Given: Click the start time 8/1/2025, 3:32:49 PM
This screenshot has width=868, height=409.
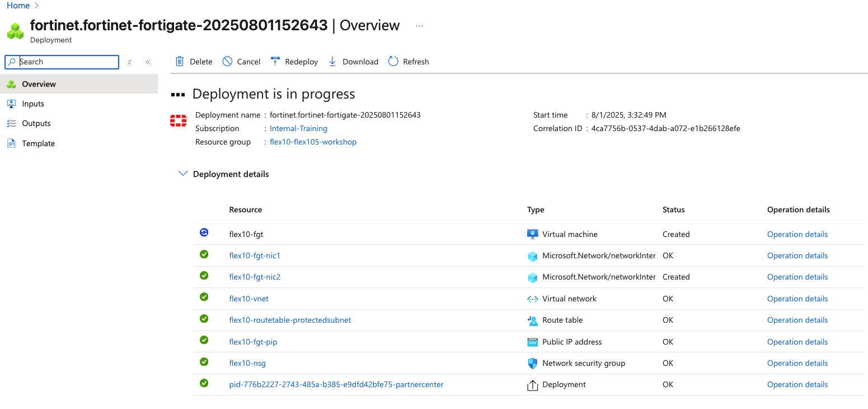Looking at the screenshot, I should [628, 115].
